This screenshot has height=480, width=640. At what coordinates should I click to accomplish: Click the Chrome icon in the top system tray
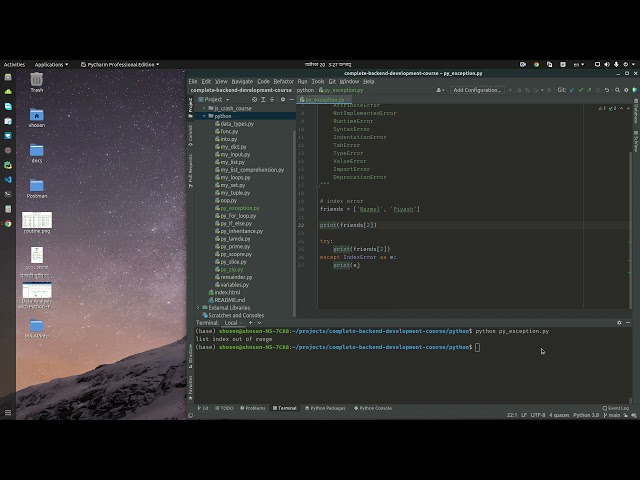(x=536, y=64)
